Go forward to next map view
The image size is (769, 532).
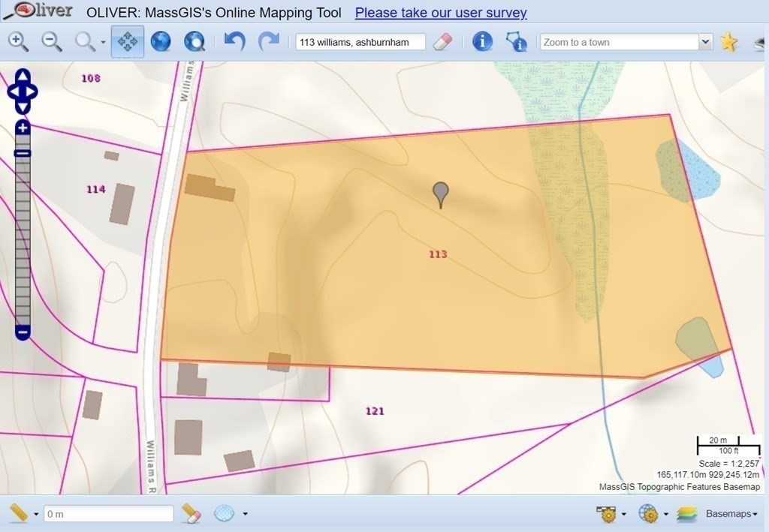(x=268, y=42)
